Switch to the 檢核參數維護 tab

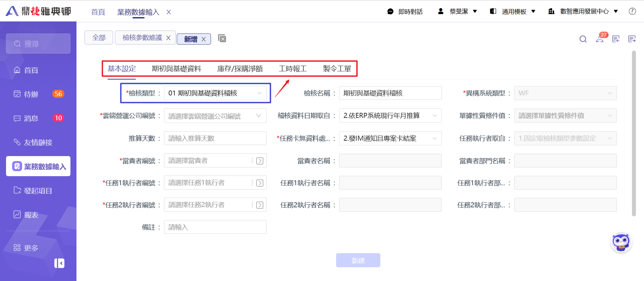coord(142,38)
